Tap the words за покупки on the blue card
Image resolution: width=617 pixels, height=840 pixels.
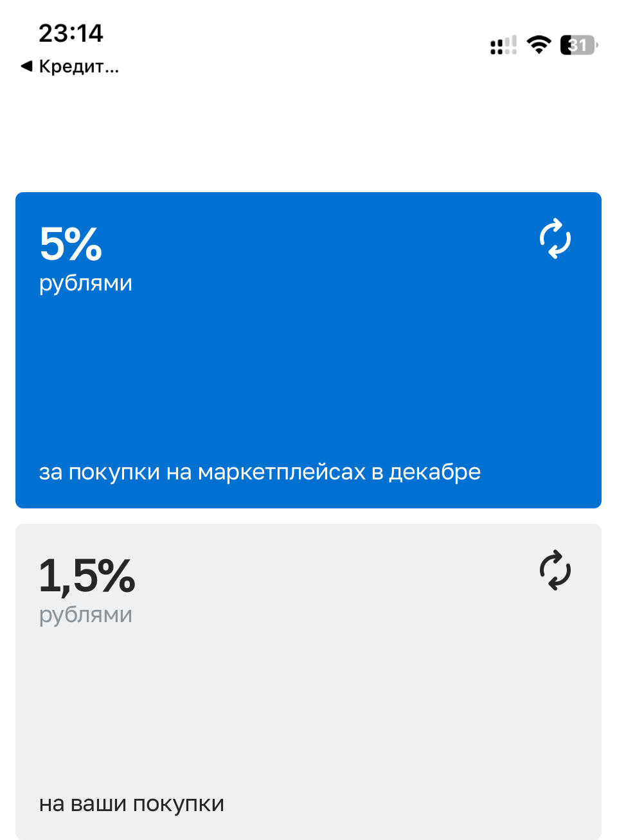point(99,472)
